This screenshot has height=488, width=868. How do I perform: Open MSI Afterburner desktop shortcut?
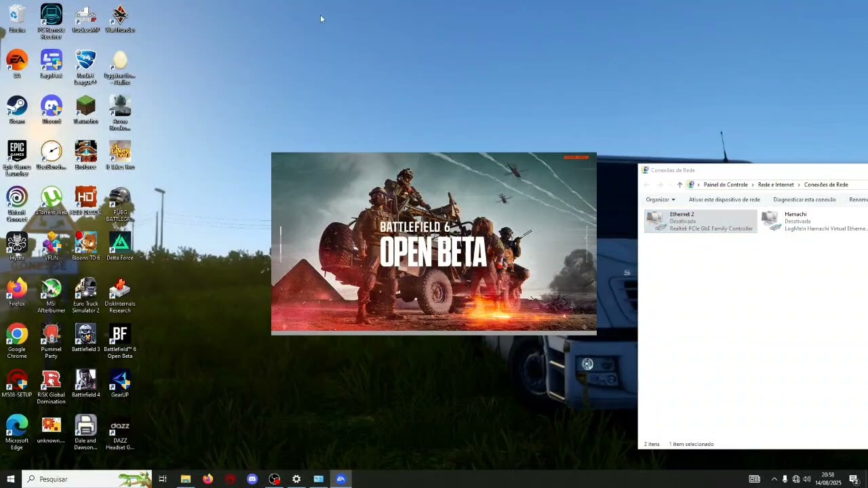pos(51,296)
